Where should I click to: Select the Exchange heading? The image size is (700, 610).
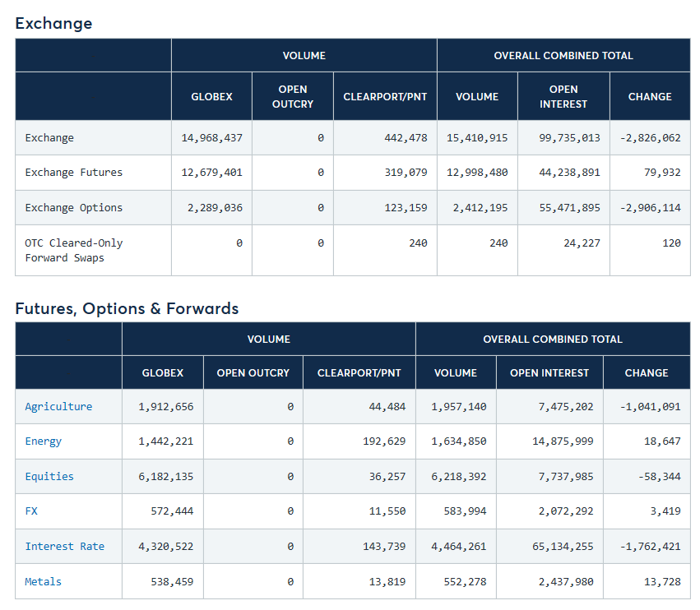[53, 23]
